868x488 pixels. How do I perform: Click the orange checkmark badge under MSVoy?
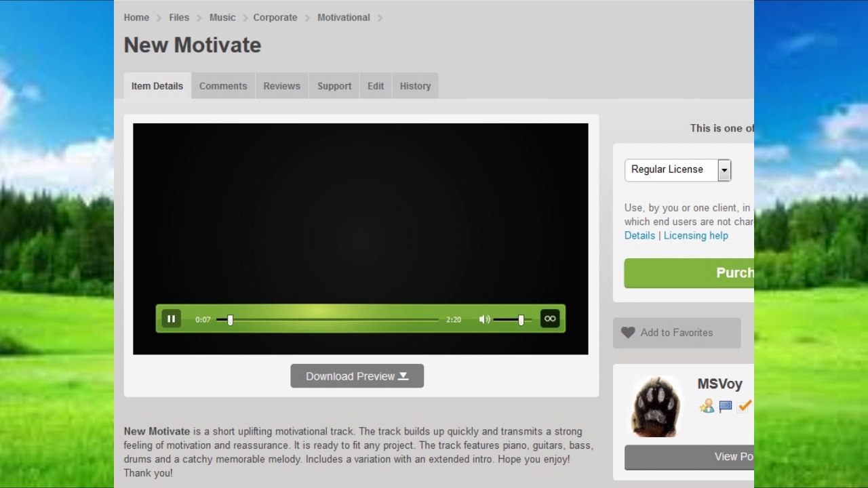coord(745,406)
